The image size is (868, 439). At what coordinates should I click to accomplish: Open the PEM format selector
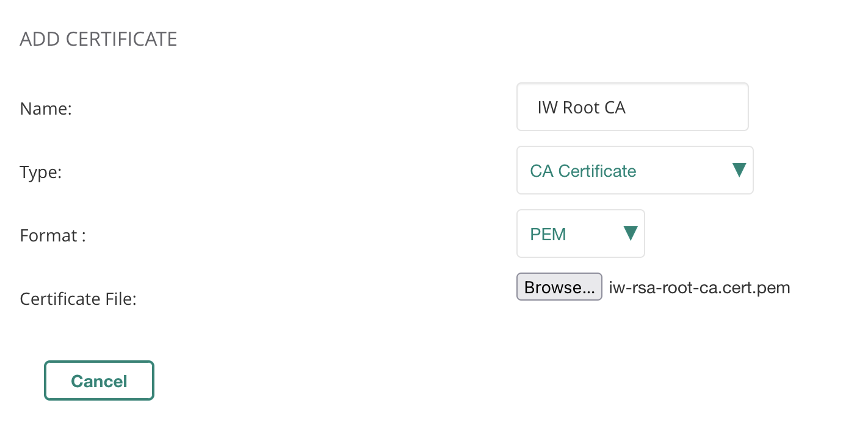coord(580,234)
